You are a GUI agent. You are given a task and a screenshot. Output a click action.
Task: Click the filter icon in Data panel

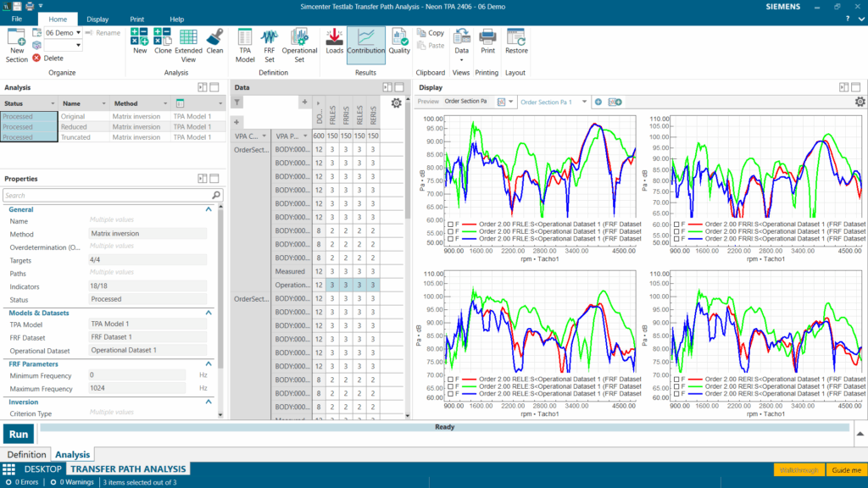[237, 102]
